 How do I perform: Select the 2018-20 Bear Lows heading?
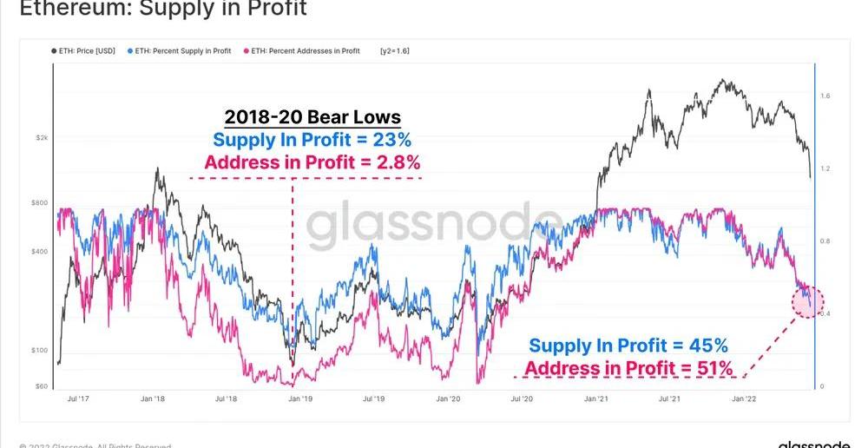(312, 117)
